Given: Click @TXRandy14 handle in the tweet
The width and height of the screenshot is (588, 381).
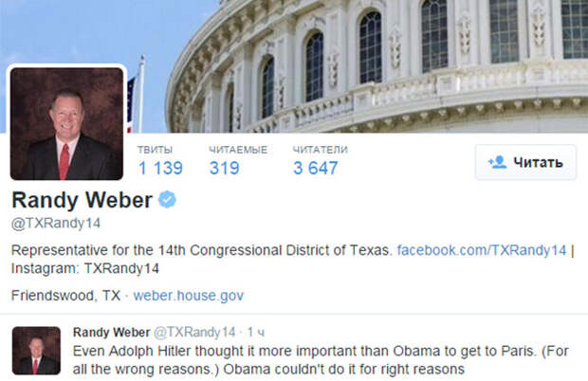Looking at the screenshot, I should coord(194,332).
